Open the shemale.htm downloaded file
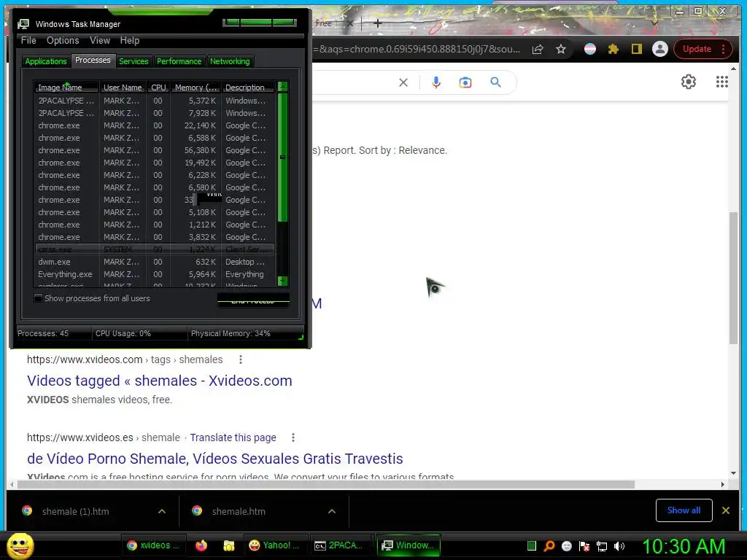The image size is (747, 560). (x=239, y=511)
